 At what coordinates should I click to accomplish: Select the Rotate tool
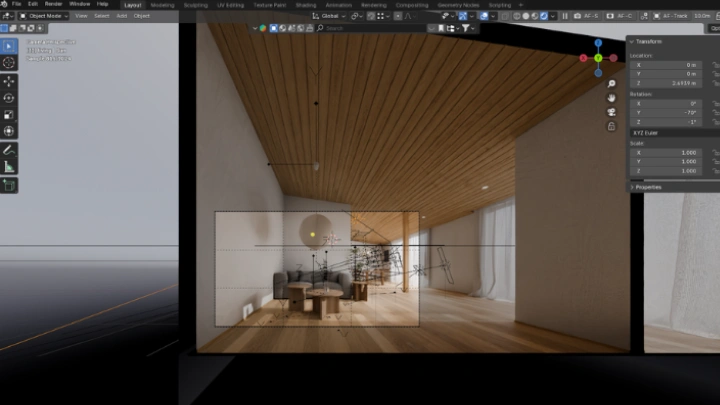[x=9, y=98]
